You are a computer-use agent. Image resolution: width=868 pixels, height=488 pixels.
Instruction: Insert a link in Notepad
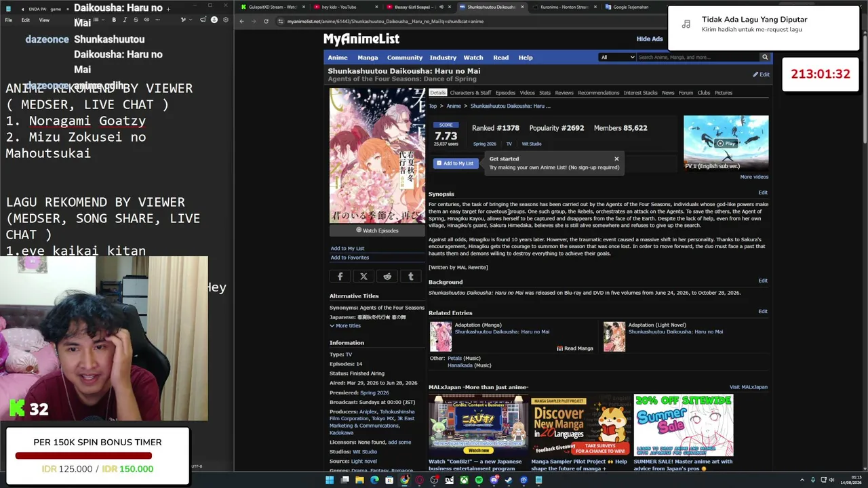pyautogui.click(x=146, y=20)
